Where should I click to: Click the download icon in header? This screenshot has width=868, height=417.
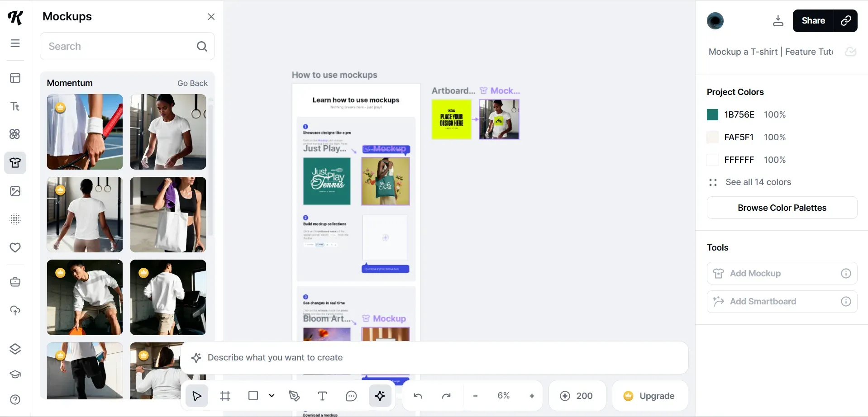click(x=777, y=21)
